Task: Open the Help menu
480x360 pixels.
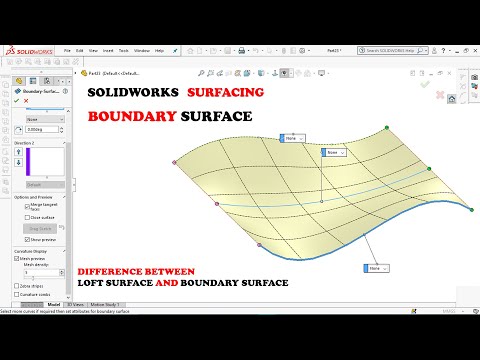Action: [x=159, y=51]
